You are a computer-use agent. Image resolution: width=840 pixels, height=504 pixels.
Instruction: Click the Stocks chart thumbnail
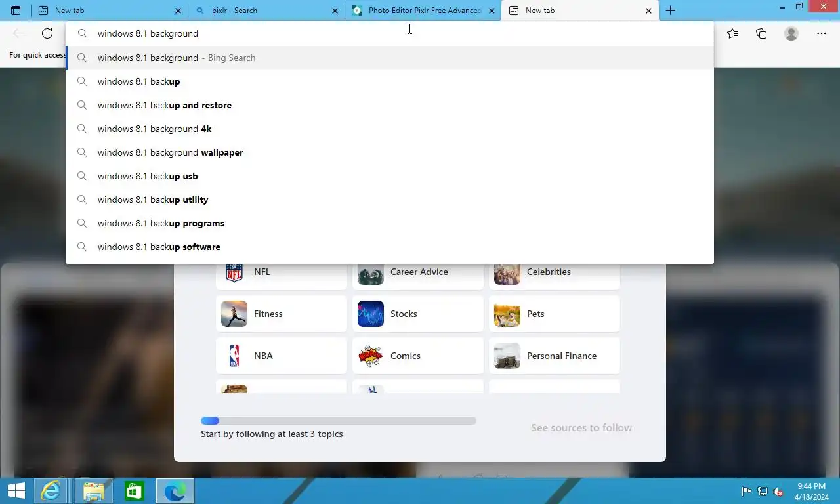click(371, 314)
